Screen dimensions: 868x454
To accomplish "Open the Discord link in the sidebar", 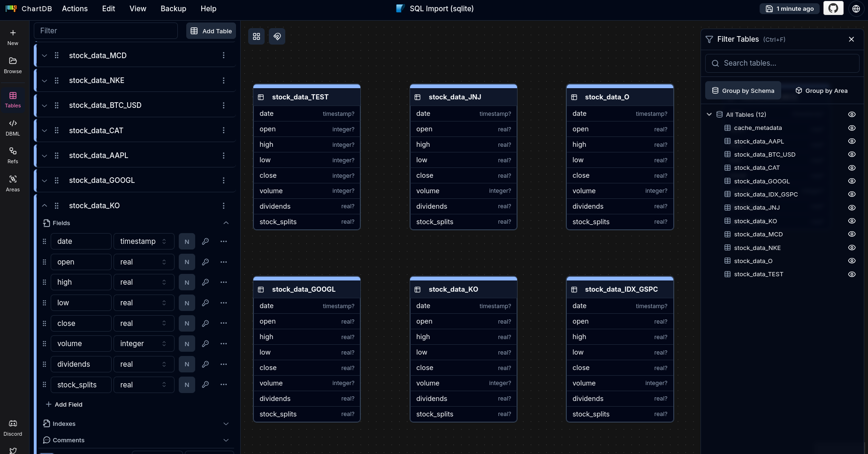I will [13, 428].
